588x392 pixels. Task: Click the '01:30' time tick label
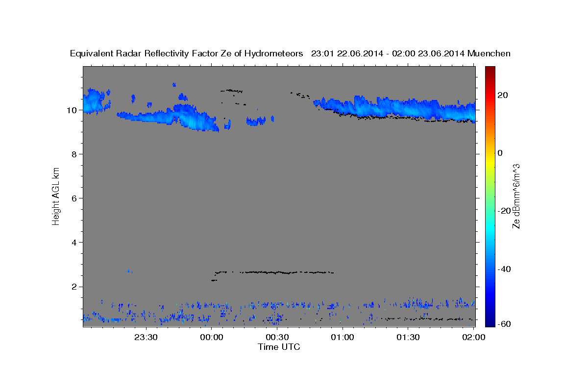coord(408,337)
